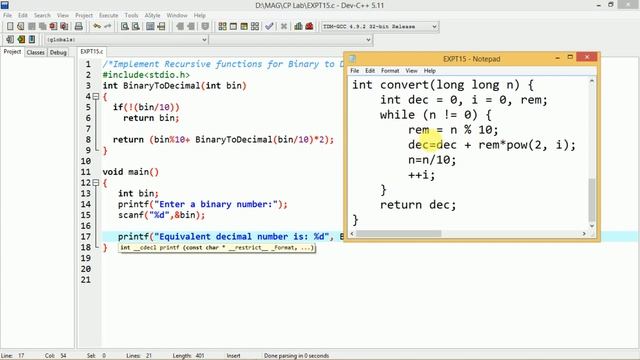The width and height of the screenshot is (640, 360).
Task: Click the Redo toolbar icon
Action: [108, 27]
